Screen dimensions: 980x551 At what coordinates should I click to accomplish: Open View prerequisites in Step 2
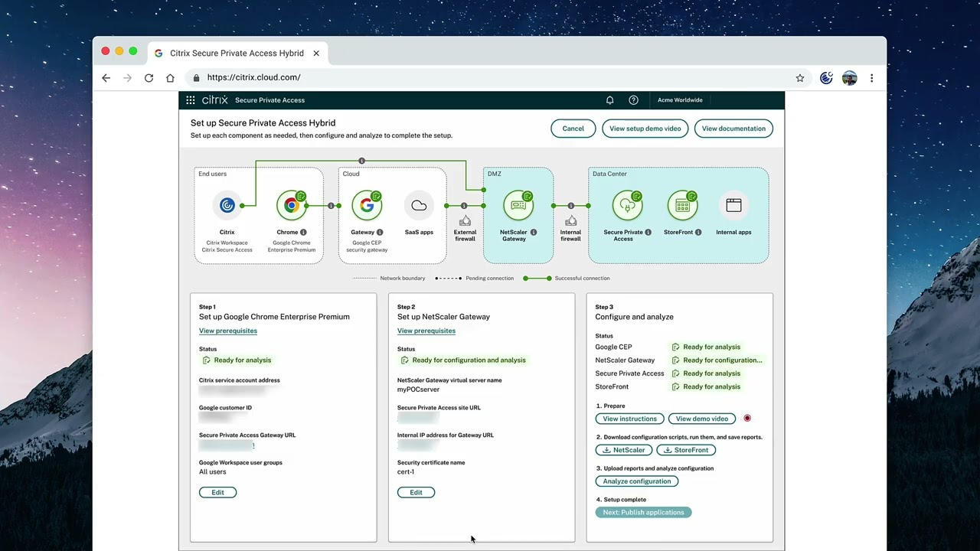tap(426, 331)
